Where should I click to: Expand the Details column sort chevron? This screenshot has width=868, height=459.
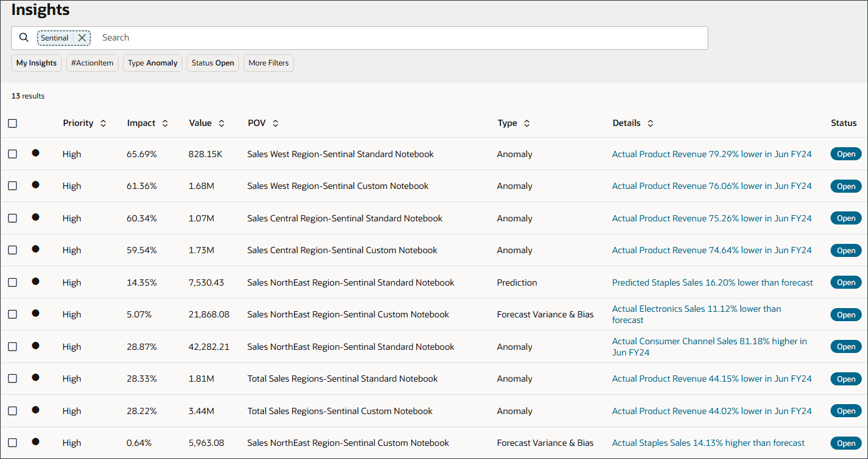tap(650, 123)
